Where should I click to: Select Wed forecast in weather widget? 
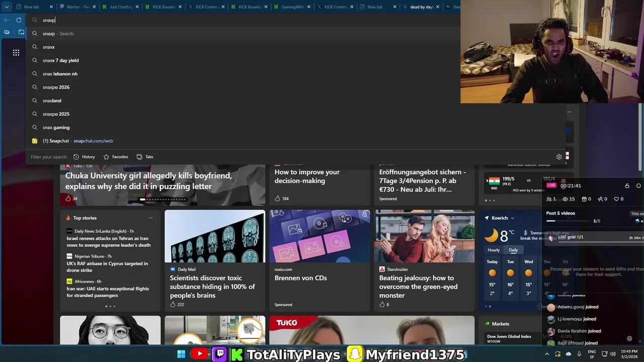528,278
